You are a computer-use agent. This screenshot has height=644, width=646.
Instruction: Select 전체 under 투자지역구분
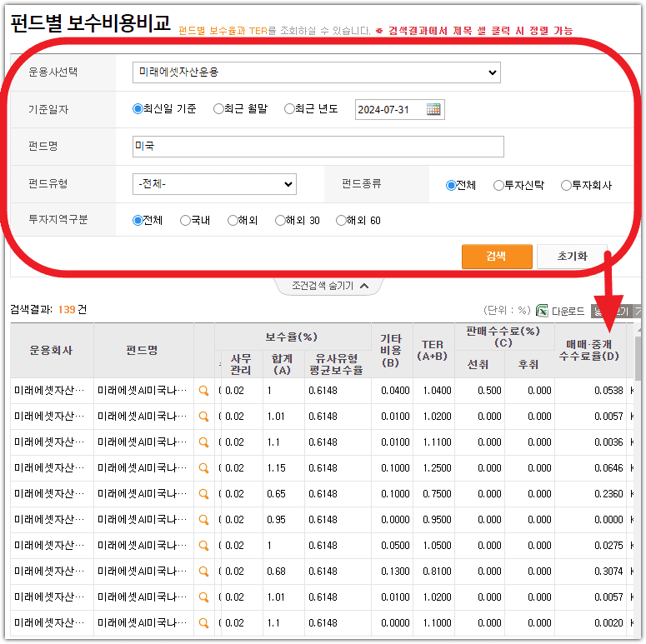[138, 220]
